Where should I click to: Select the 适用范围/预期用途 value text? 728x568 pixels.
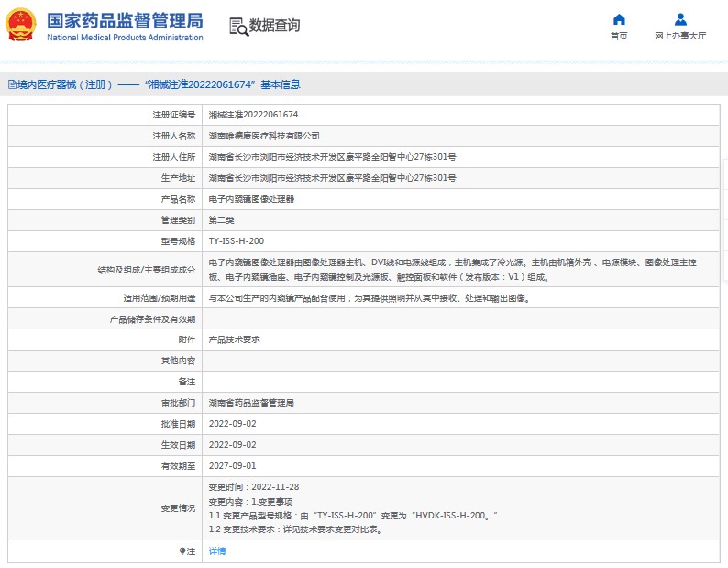370,298
